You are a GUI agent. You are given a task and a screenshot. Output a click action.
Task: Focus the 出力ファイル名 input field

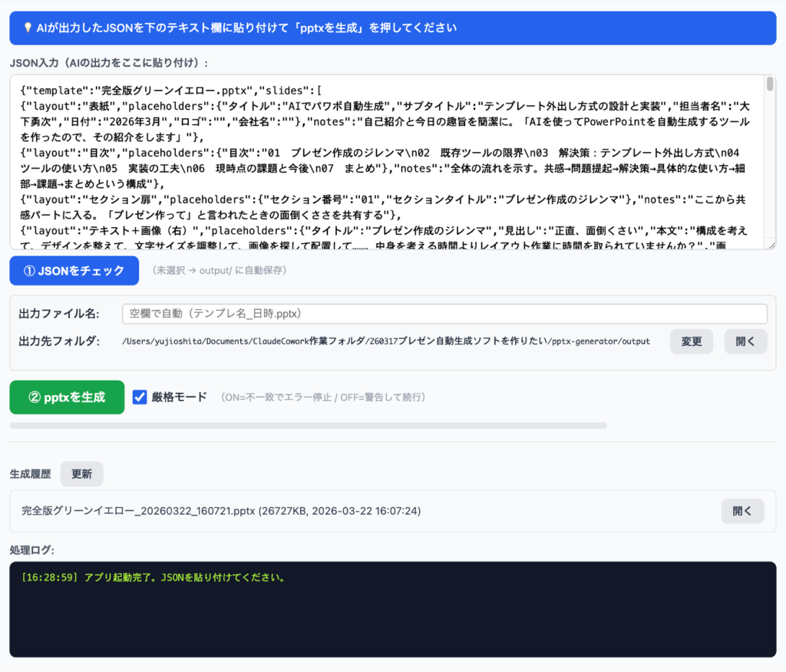tap(444, 314)
